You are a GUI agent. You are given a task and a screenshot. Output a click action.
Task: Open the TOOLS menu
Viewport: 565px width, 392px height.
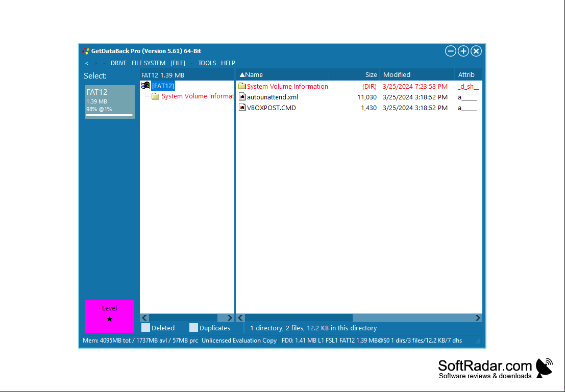(207, 63)
